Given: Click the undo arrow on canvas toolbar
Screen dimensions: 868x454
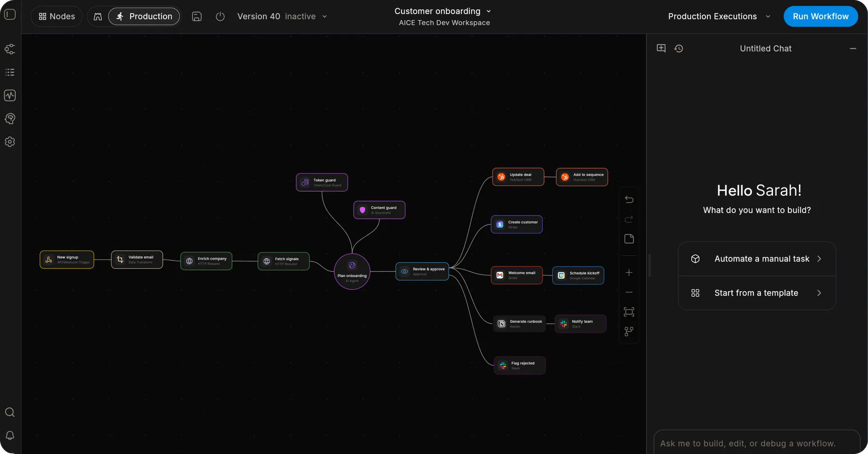Looking at the screenshot, I should tap(629, 200).
